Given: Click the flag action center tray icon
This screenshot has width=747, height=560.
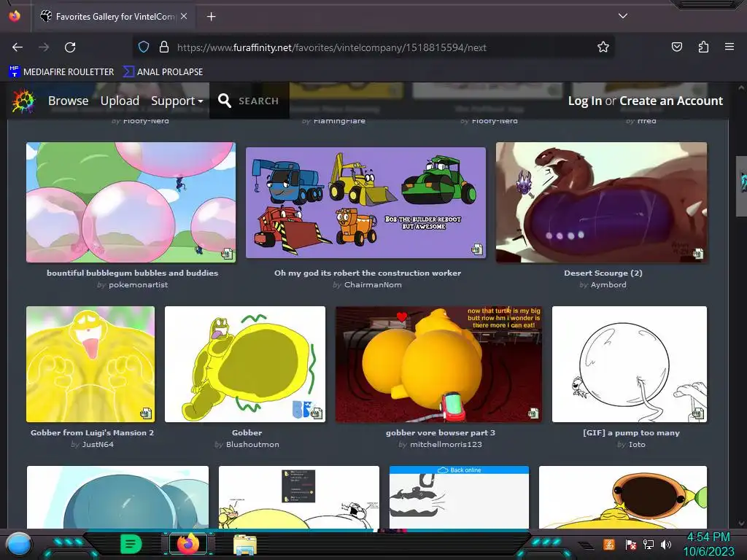Looking at the screenshot, I should pos(631,544).
